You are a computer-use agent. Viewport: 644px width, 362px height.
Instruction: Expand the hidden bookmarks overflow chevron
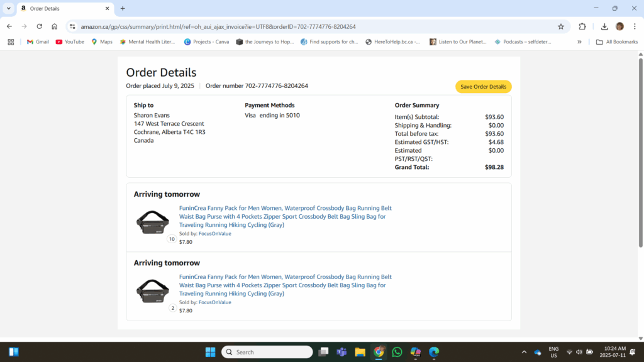click(x=579, y=42)
